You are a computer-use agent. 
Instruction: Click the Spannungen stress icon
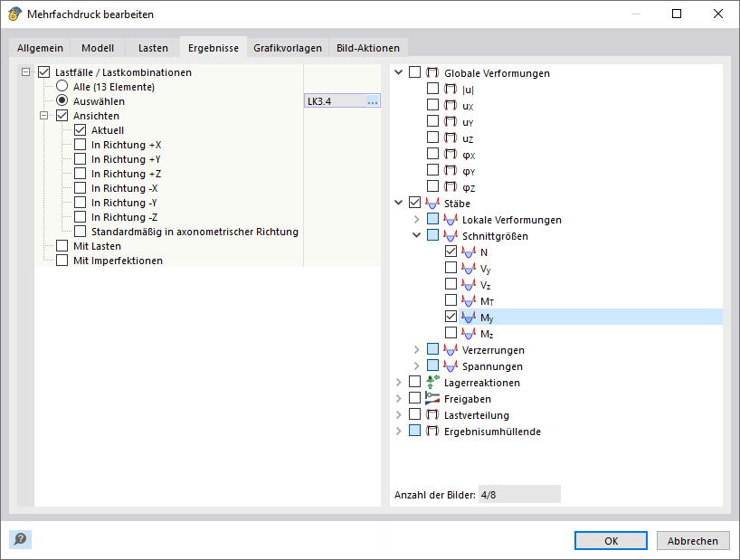point(451,366)
